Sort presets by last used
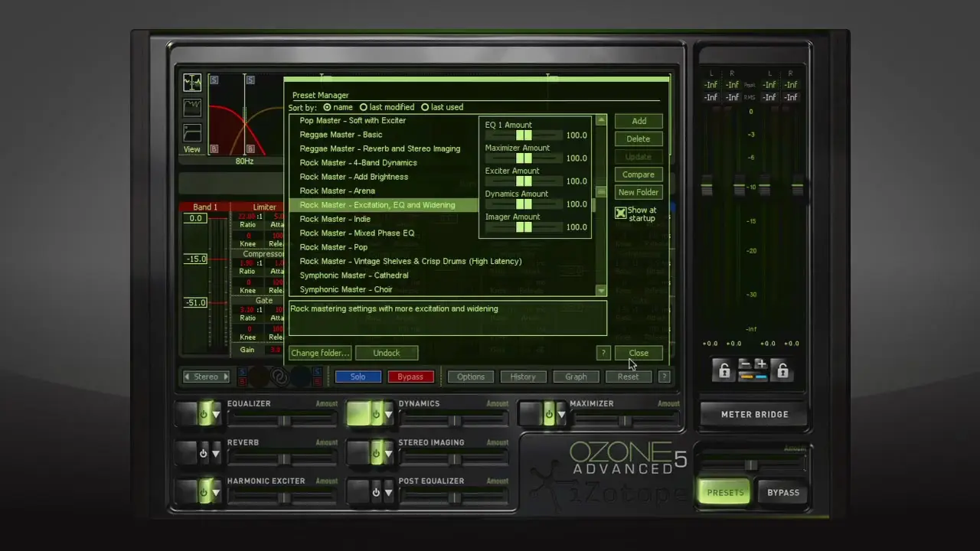Viewport: 980px width, 551px height. 425,107
